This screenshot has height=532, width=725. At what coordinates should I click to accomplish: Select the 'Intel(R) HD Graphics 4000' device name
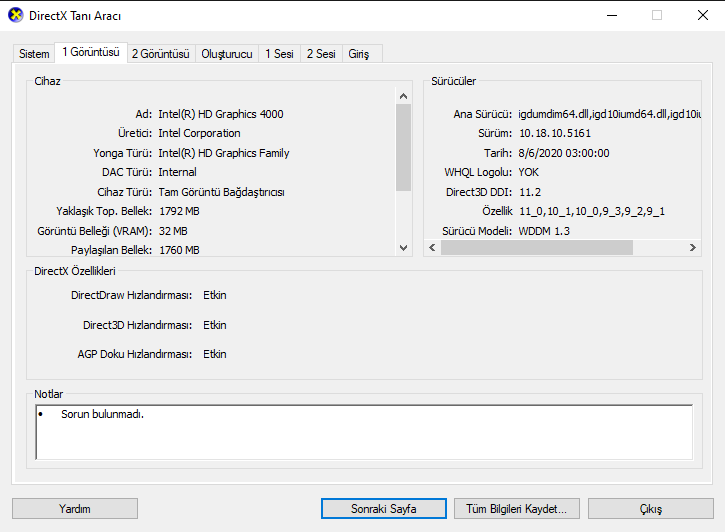click(x=221, y=114)
